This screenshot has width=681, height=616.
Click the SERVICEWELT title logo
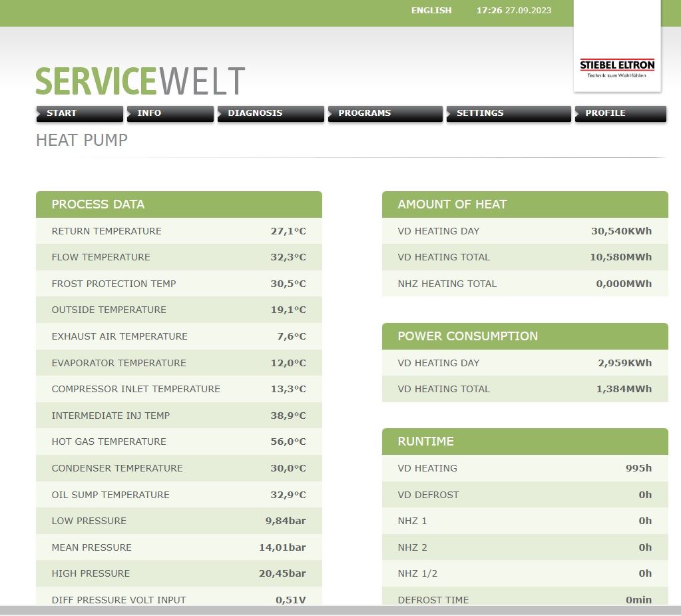pos(140,81)
